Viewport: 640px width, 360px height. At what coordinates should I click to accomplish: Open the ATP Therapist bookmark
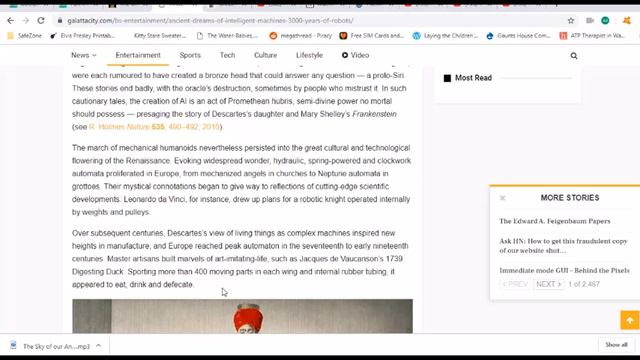pyautogui.click(x=592, y=36)
